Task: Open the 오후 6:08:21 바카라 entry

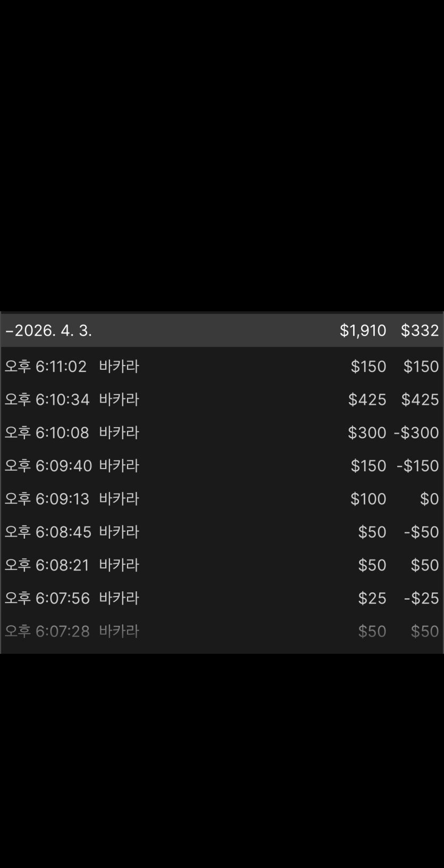Action: [72, 565]
